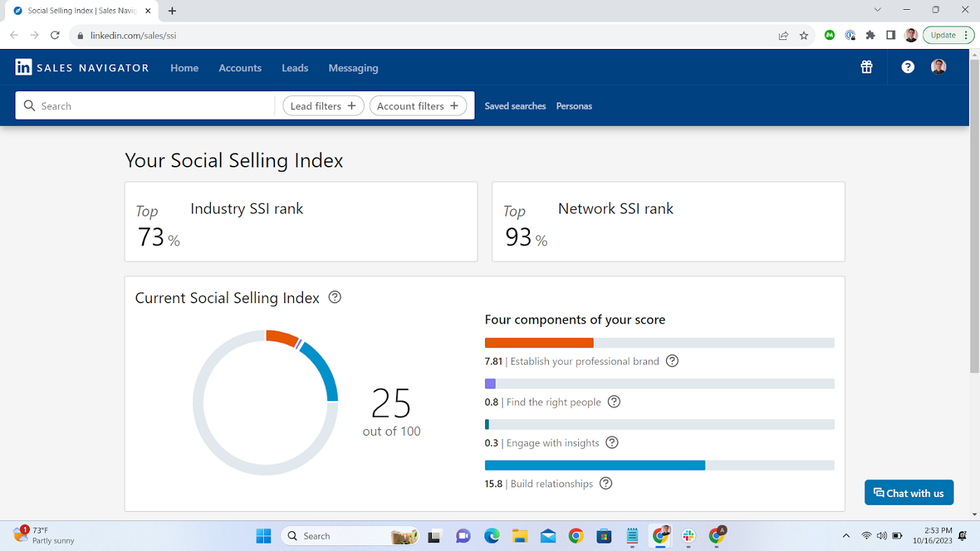The image size is (980, 551).
Task: Bookmark the page with the star icon
Action: click(x=803, y=34)
